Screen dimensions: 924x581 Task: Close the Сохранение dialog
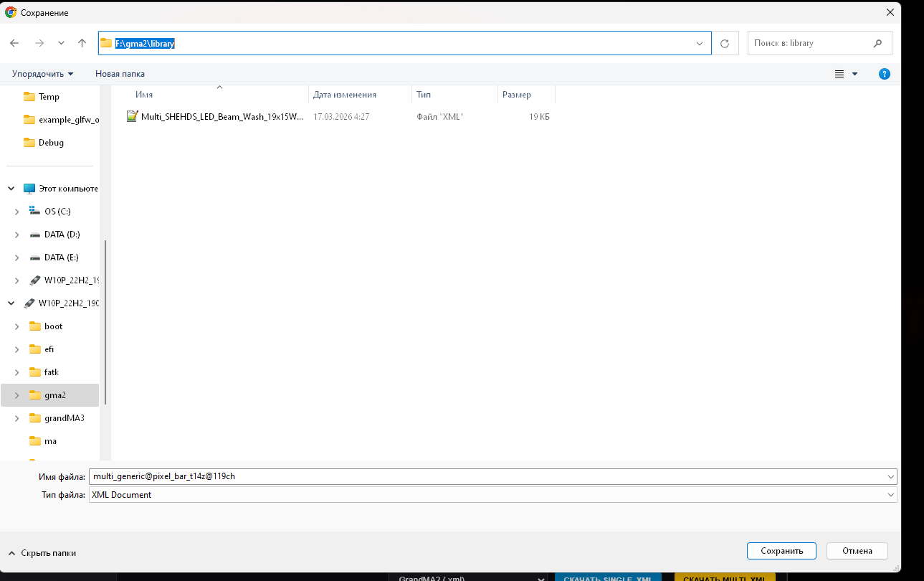click(x=890, y=12)
